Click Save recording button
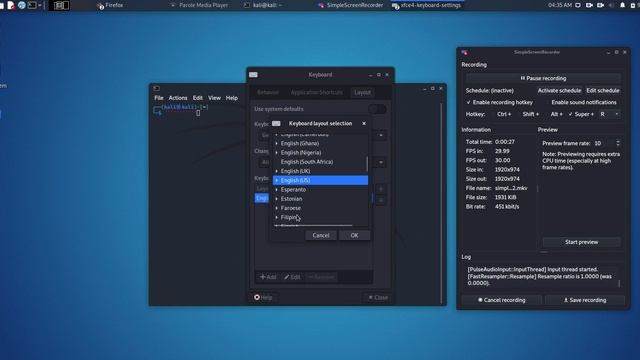The width and height of the screenshot is (640, 360). [x=585, y=300]
